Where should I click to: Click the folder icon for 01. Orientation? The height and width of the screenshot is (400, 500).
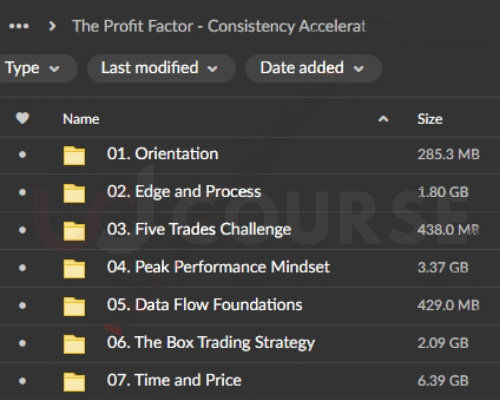(x=74, y=155)
